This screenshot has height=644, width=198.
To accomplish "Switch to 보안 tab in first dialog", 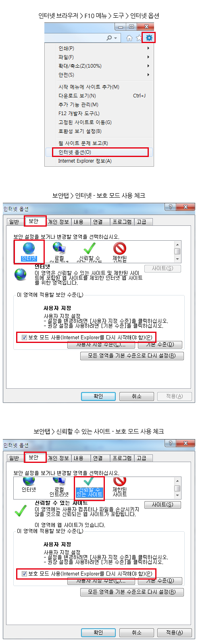I will click(x=34, y=221).
